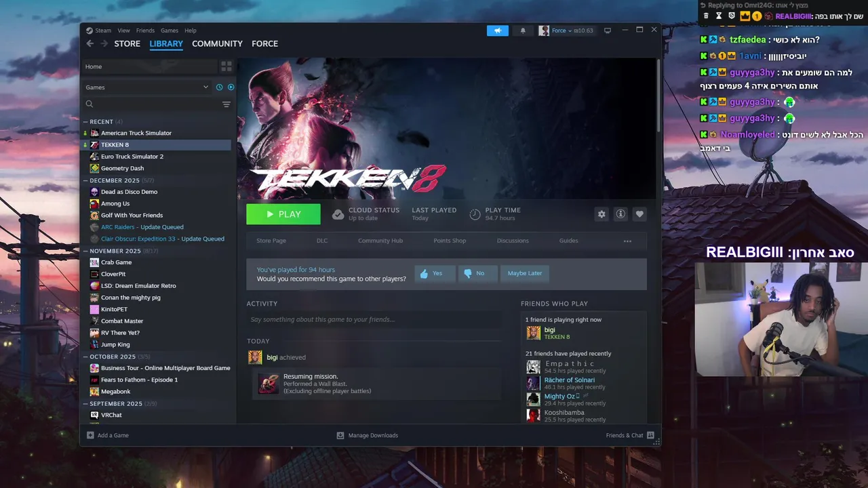This screenshot has width=868, height=488.
Task: Open the View menu
Action: click(x=123, y=30)
